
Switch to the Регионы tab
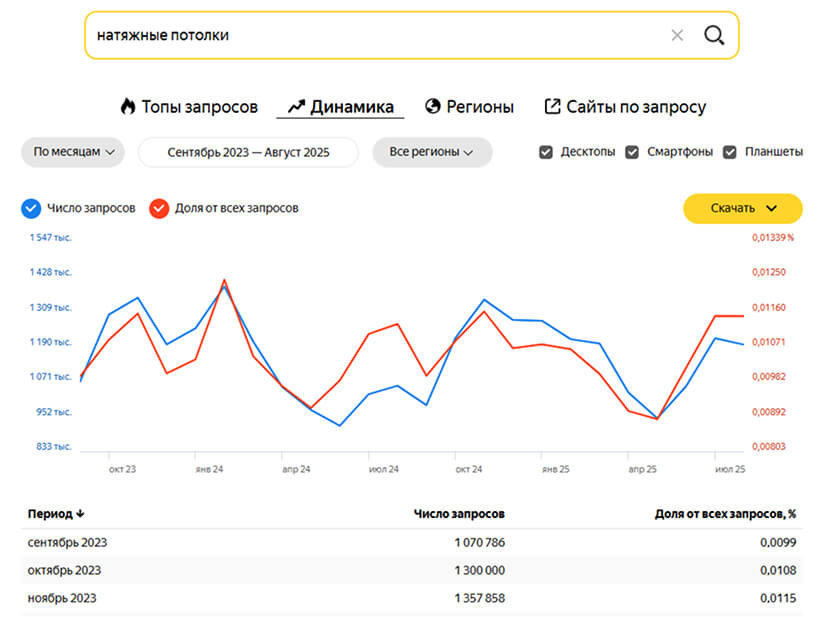(x=480, y=106)
